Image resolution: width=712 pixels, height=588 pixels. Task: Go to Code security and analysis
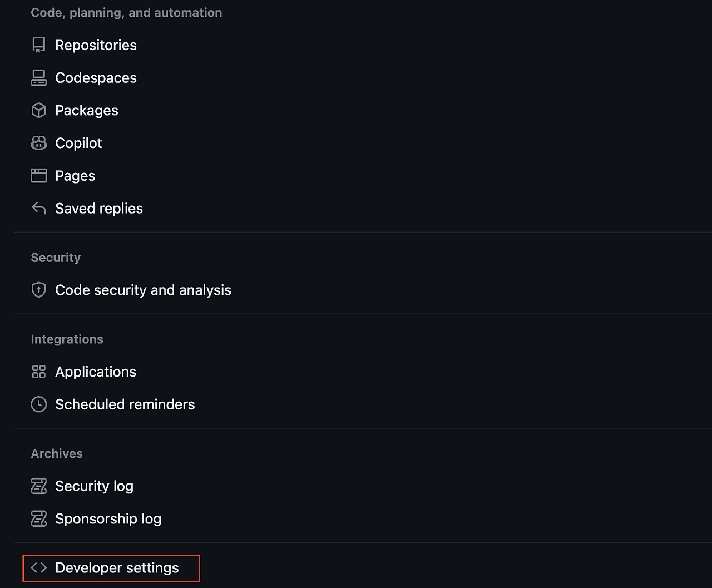[143, 290]
